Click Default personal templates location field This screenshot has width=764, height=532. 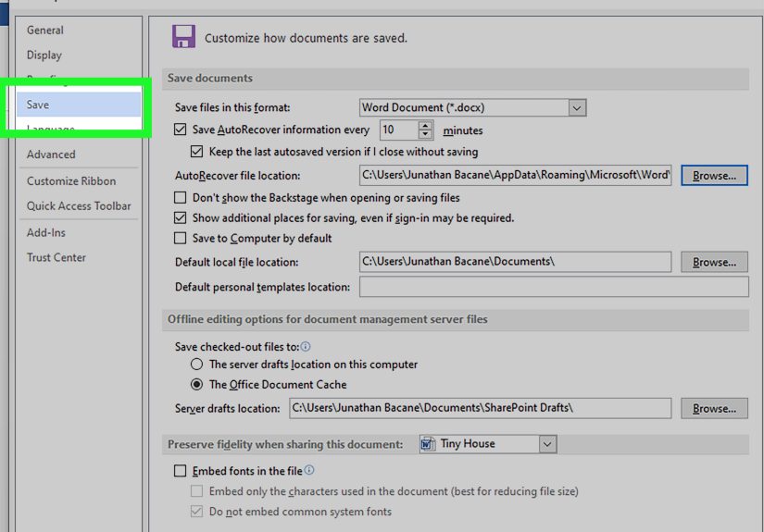554,287
